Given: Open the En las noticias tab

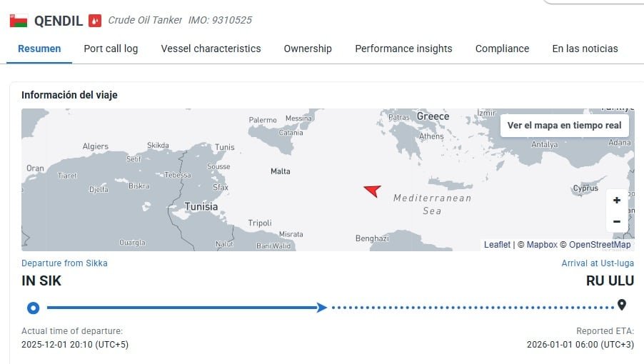Looking at the screenshot, I should coord(585,49).
